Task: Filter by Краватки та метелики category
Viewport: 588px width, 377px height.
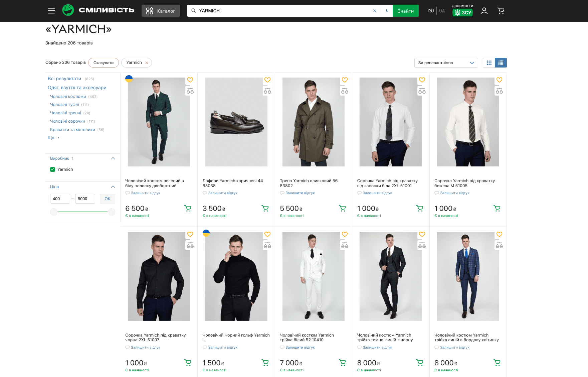Action: tap(72, 130)
